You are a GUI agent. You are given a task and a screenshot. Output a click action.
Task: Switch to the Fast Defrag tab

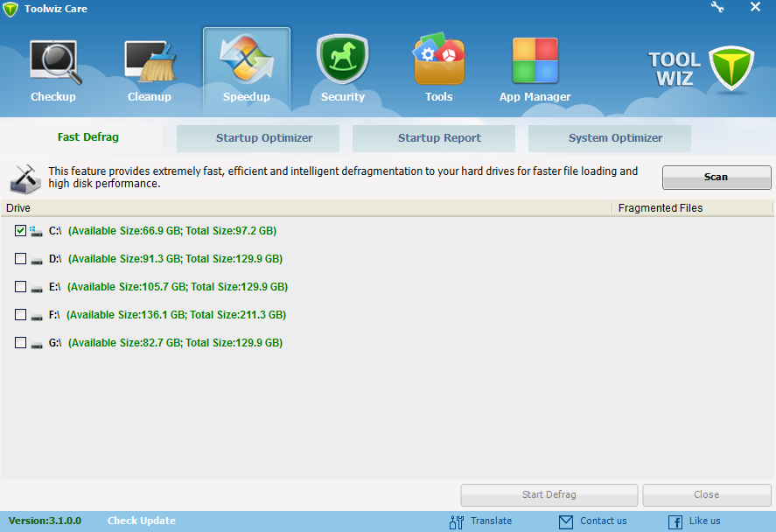88,137
